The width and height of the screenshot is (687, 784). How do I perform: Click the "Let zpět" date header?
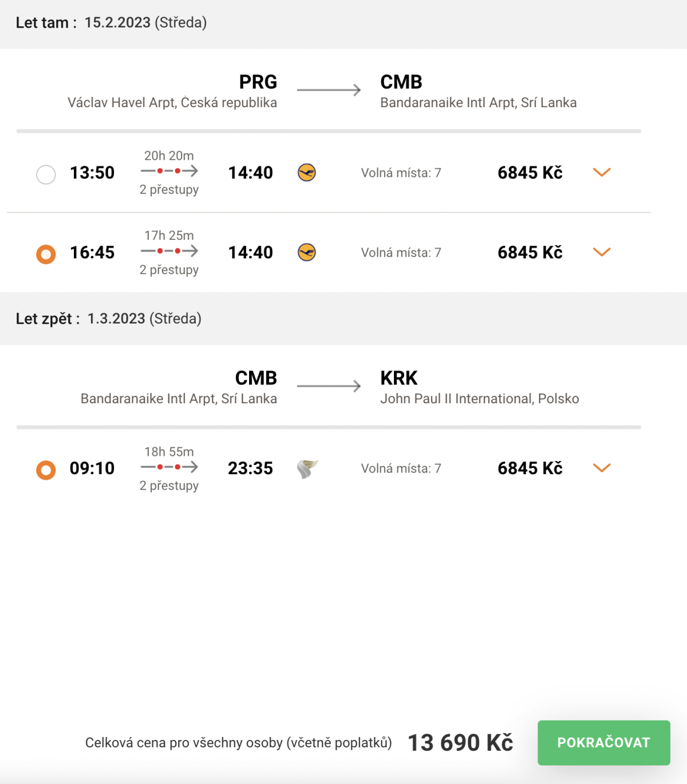[109, 319]
